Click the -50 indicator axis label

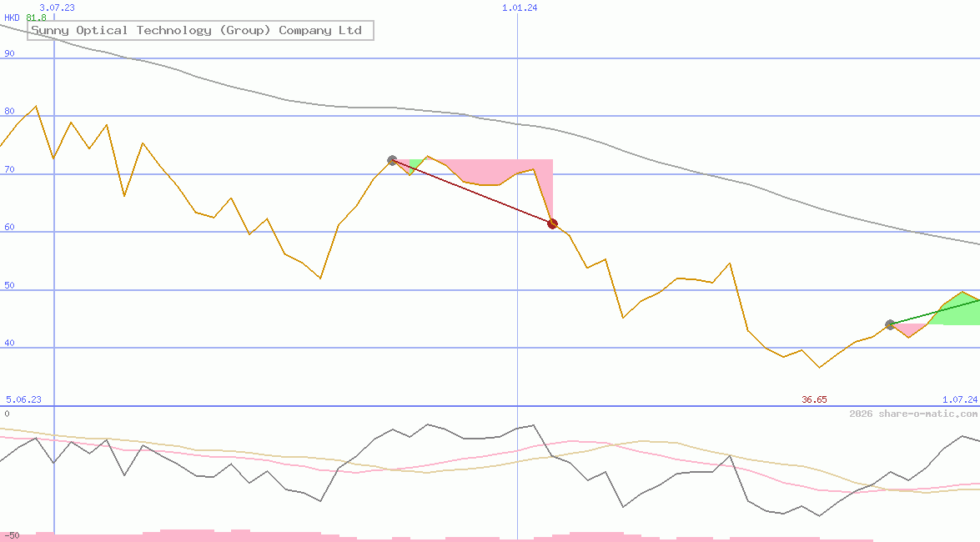click(12, 536)
